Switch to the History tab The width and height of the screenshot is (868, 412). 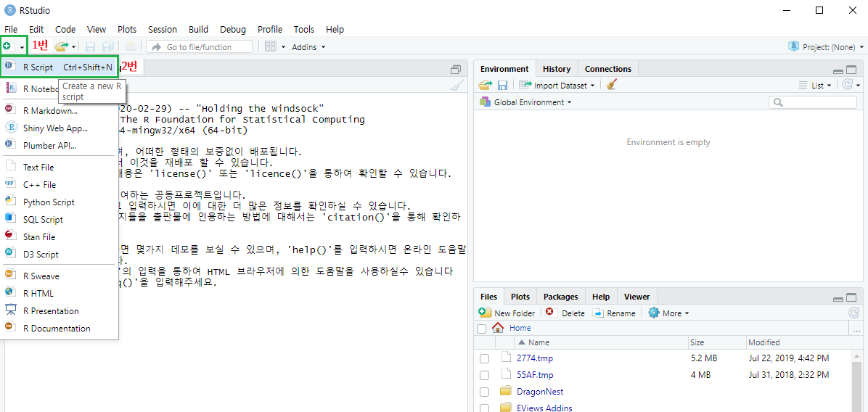(x=557, y=69)
